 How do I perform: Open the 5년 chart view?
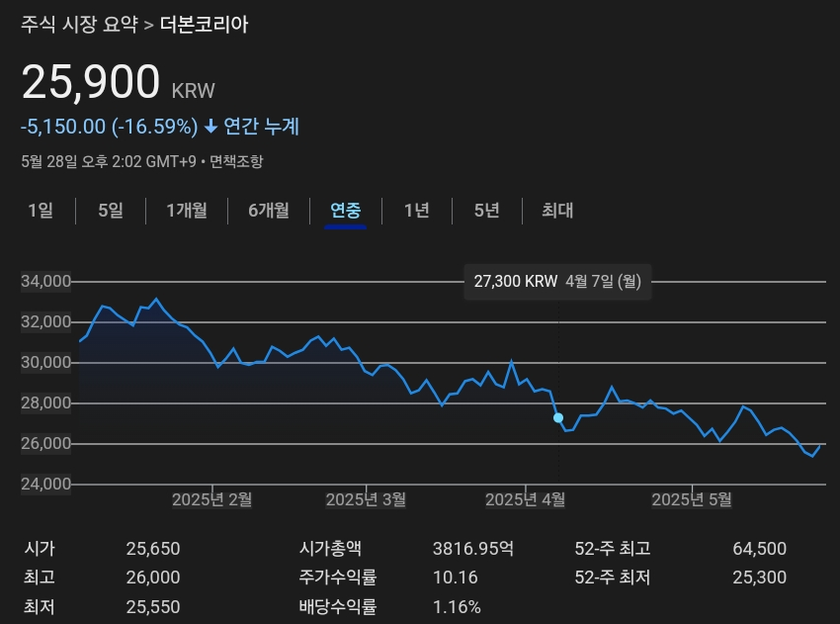[x=484, y=211]
